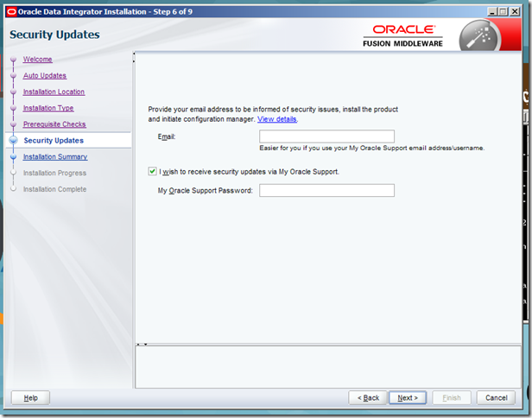The height and width of the screenshot is (418, 532).
Task: Click the installer wand graphic icon
Action: pos(478,36)
